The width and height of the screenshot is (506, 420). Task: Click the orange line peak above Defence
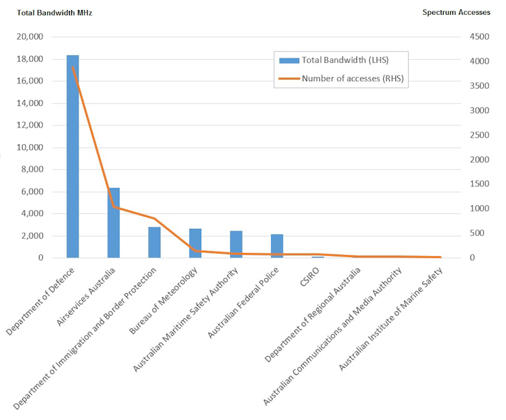click(72, 67)
